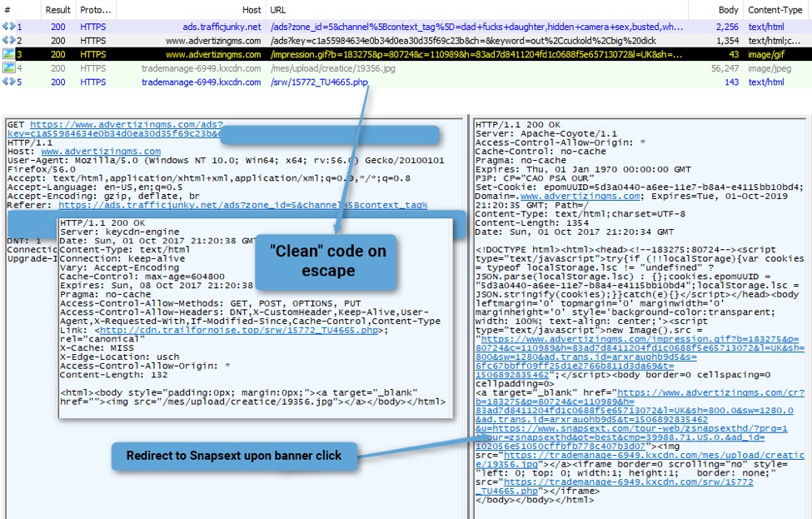Sort by the Body column header

[728, 10]
